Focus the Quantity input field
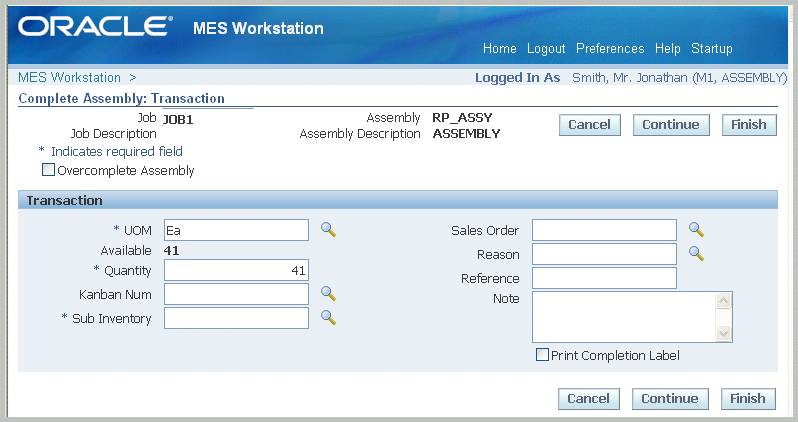This screenshot has width=798, height=422. 236,270
